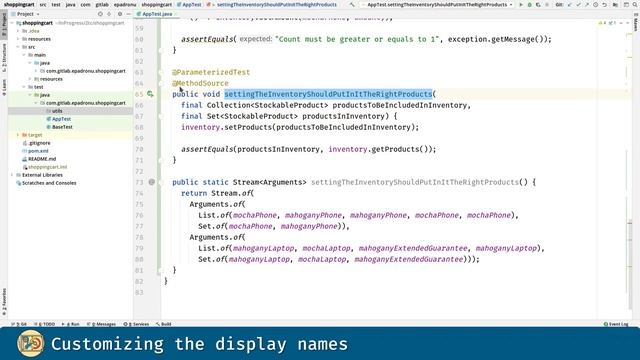Viewport: 640px width, 360px height.
Task: Select shoppingcart.iml file
Action: coord(47,167)
